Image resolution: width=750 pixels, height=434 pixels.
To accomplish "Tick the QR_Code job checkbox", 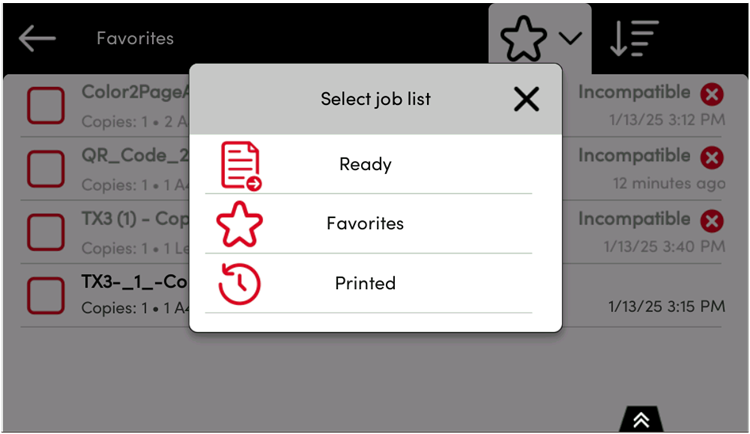I will (45, 167).
